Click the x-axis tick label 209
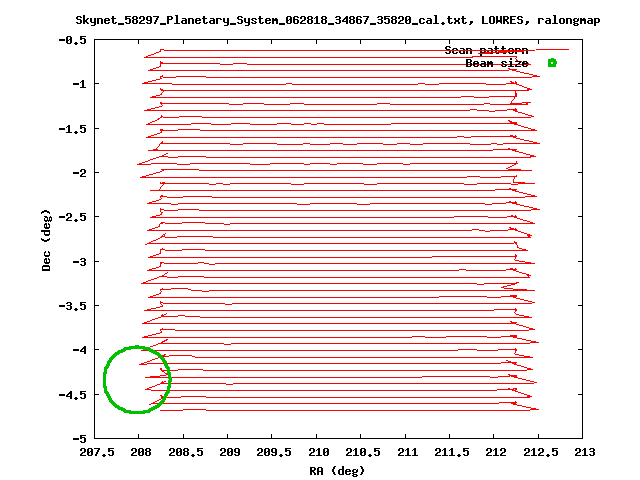The width and height of the screenshot is (640, 480). 228,452
